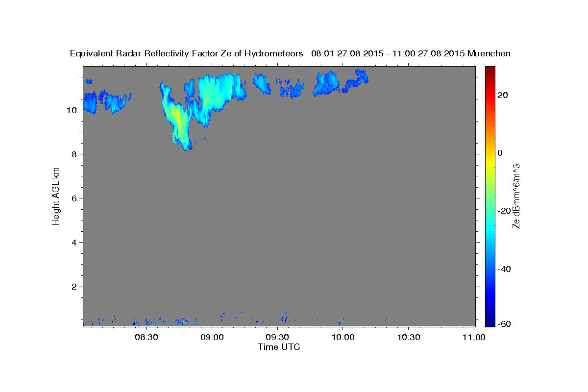Click the '11:00' time tick label
Screen dimensions: 588x392
(474, 337)
